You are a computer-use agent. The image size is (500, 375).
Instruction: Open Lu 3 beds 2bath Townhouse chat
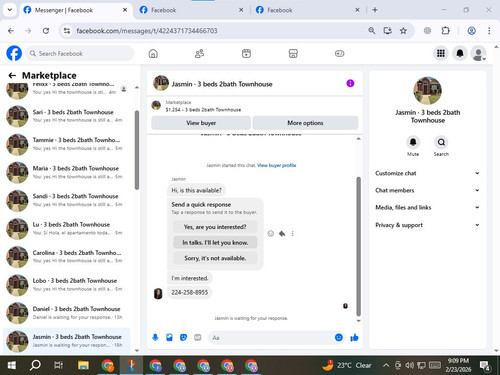[67, 229]
